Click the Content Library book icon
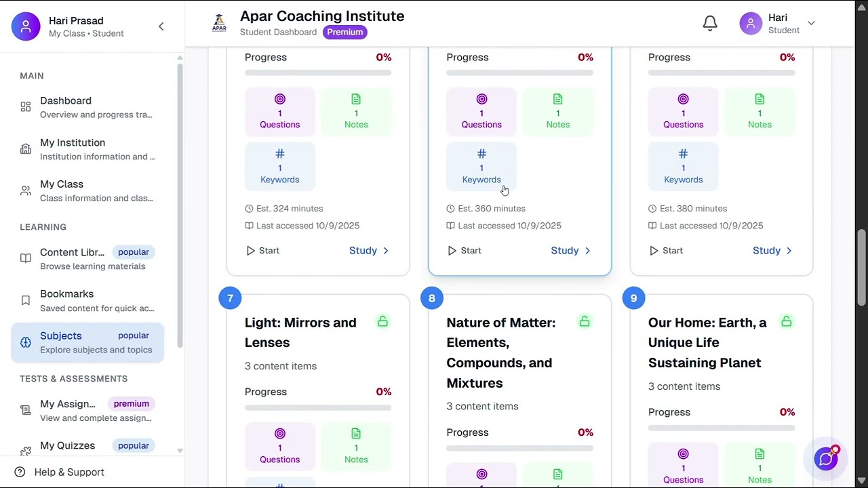This screenshot has height=488, width=868. (x=26, y=259)
